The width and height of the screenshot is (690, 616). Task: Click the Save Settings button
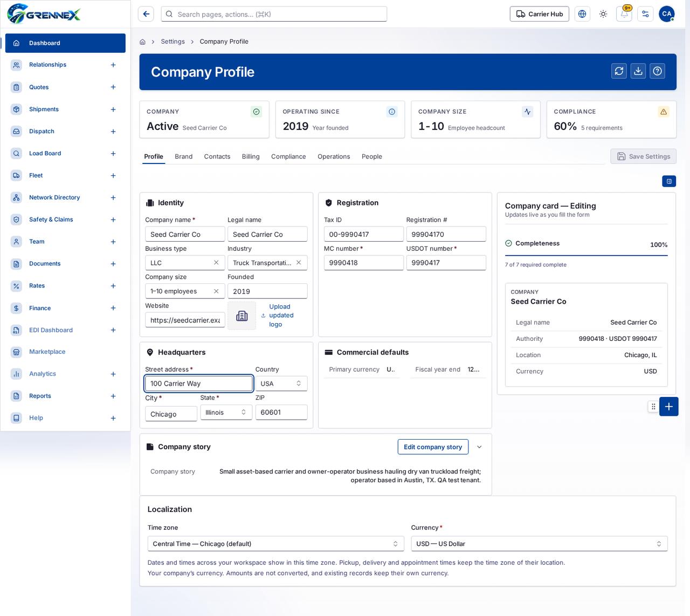pos(644,156)
